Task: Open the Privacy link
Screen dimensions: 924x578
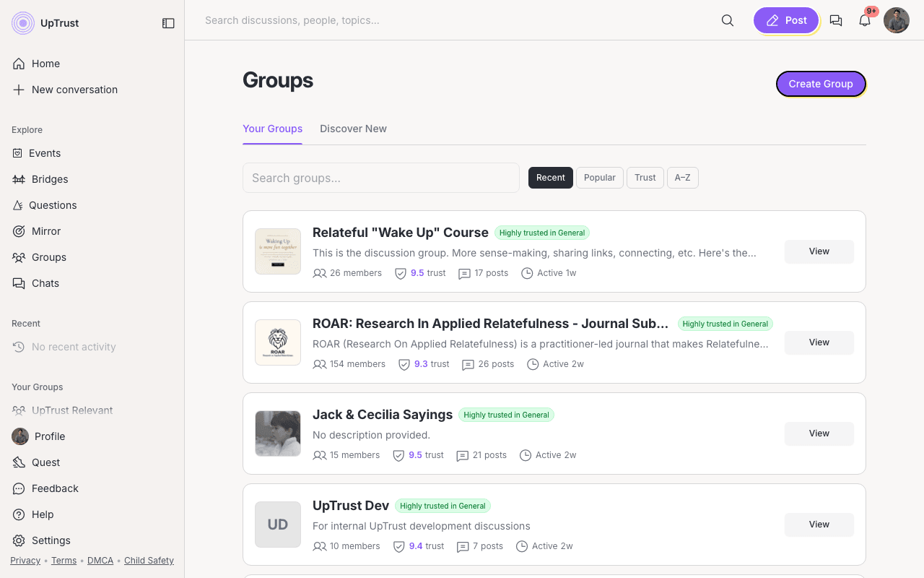Action: [x=25, y=561]
